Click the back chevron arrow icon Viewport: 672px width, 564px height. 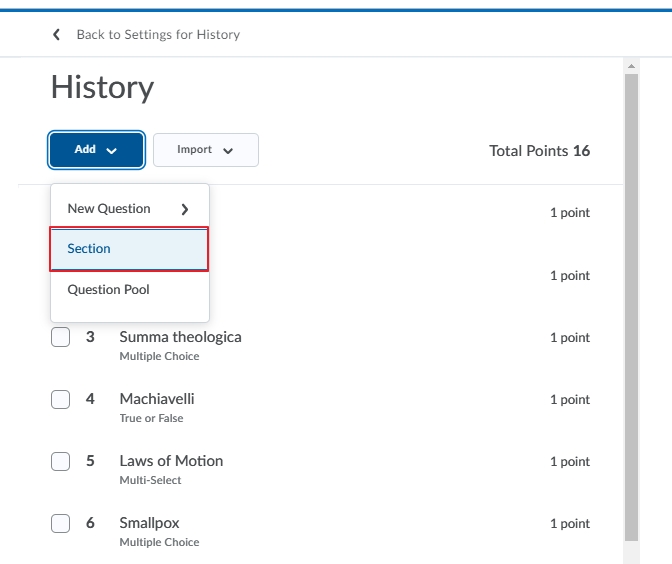(x=56, y=35)
